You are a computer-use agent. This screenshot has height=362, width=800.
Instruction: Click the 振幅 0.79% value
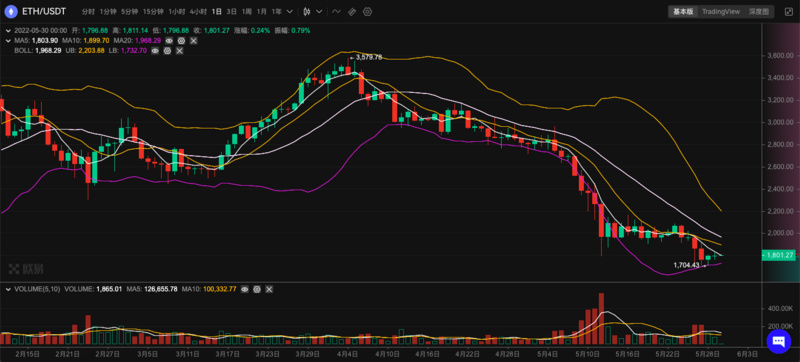tap(301, 30)
